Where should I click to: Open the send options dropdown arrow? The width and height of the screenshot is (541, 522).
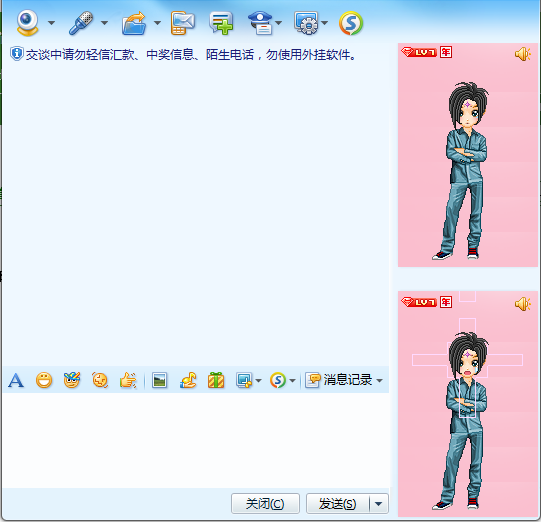pyautogui.click(x=378, y=504)
